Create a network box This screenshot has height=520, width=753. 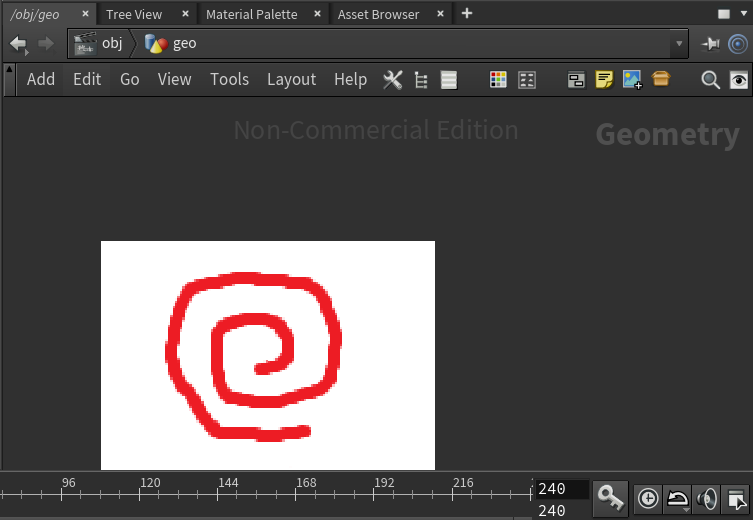(x=576, y=80)
